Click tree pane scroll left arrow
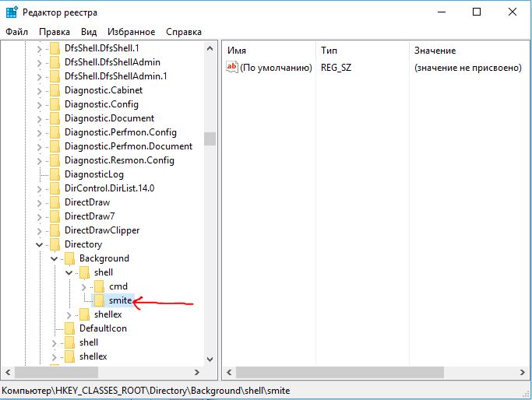The image size is (532, 400). (8, 372)
